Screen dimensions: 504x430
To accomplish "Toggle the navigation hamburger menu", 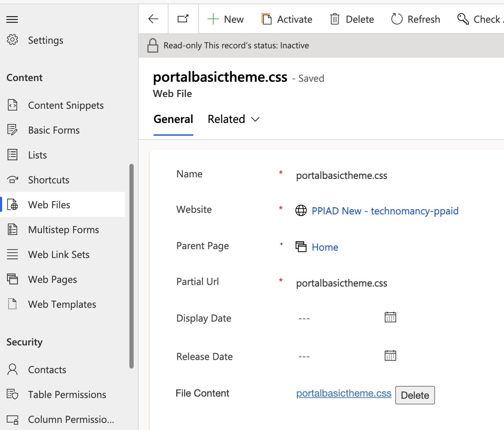I will point(12,19).
